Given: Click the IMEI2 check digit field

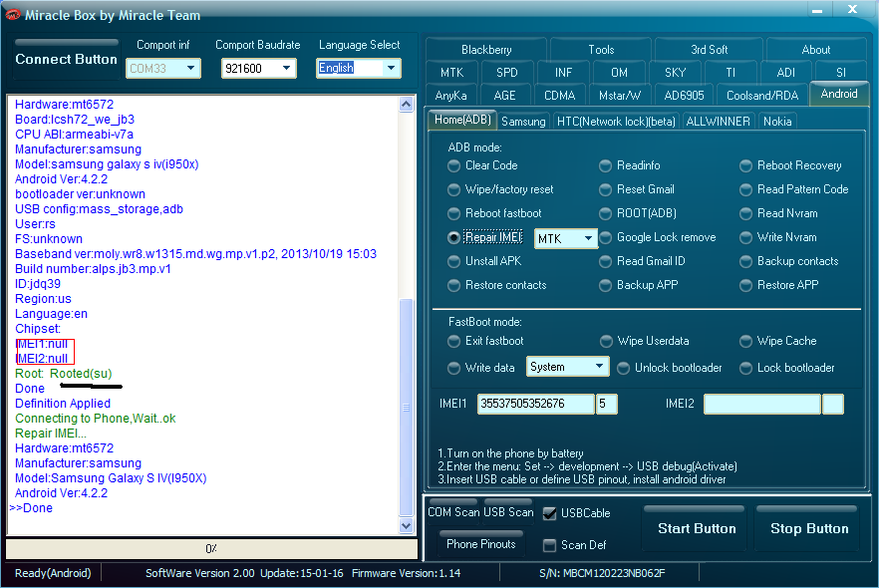Looking at the screenshot, I should [x=833, y=404].
